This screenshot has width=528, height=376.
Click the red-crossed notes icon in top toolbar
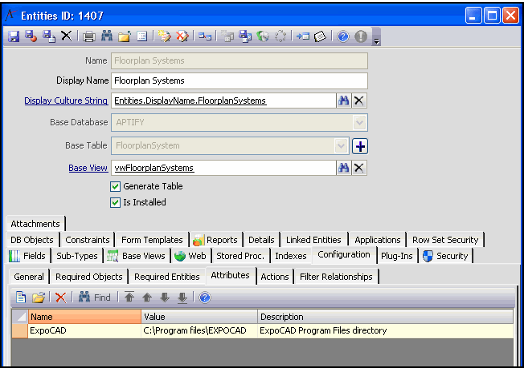183,36
